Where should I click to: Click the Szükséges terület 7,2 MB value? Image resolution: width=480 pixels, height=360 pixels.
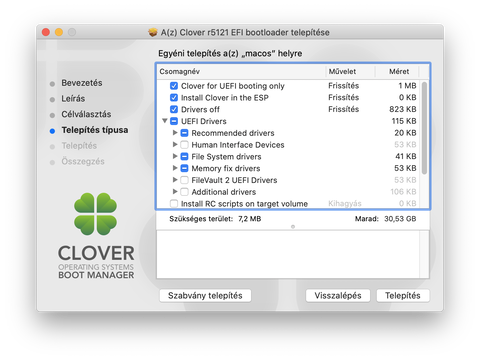click(x=250, y=219)
